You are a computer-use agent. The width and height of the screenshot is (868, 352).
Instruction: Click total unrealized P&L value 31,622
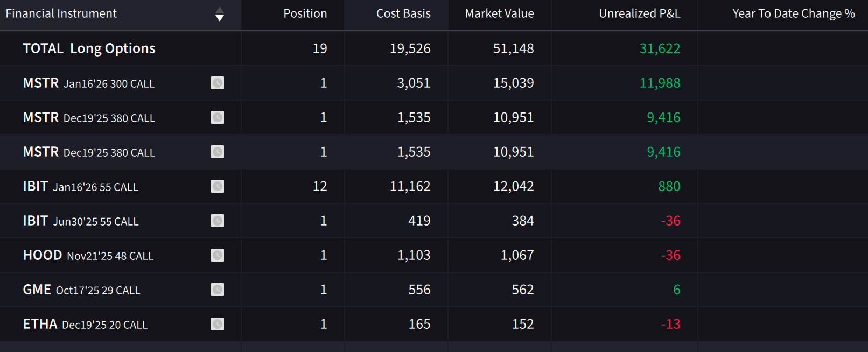(x=660, y=48)
